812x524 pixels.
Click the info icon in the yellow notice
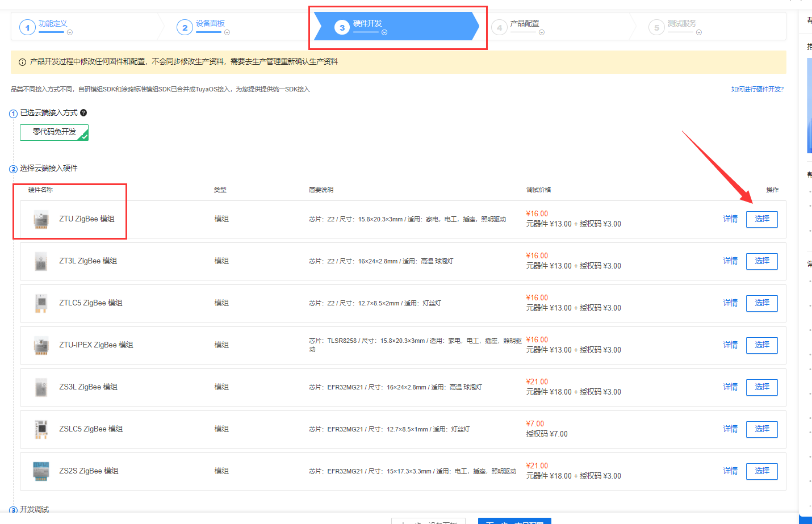point(22,62)
